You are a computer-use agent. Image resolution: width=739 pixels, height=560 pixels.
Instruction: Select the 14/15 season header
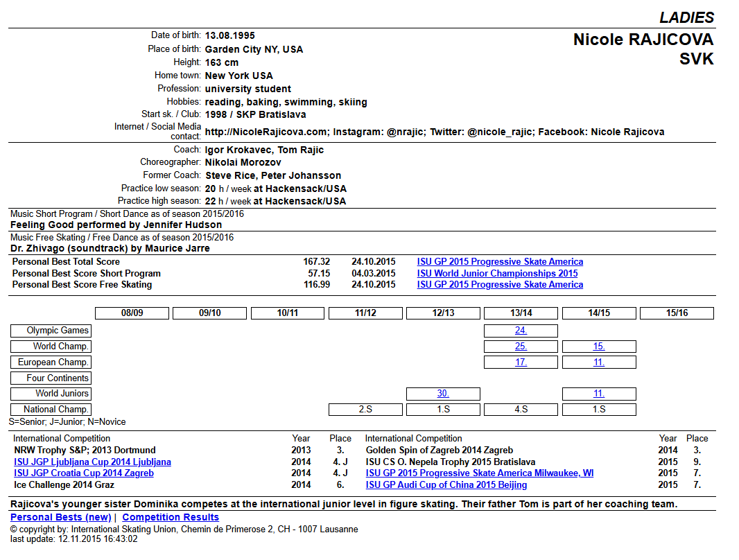(x=599, y=313)
